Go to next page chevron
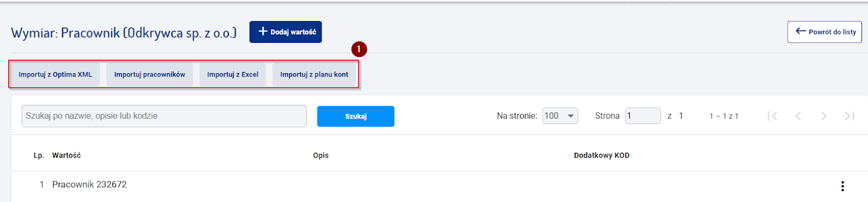Image resolution: width=868 pixels, height=202 pixels. pos(824,116)
